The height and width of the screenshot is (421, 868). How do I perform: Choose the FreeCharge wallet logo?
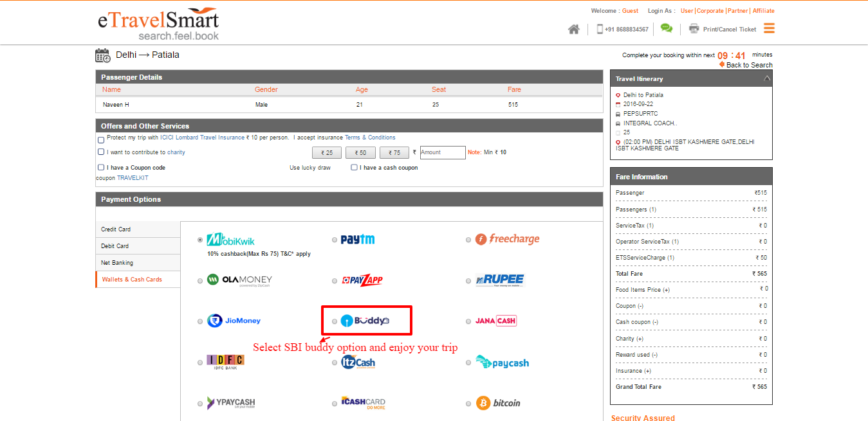point(508,239)
